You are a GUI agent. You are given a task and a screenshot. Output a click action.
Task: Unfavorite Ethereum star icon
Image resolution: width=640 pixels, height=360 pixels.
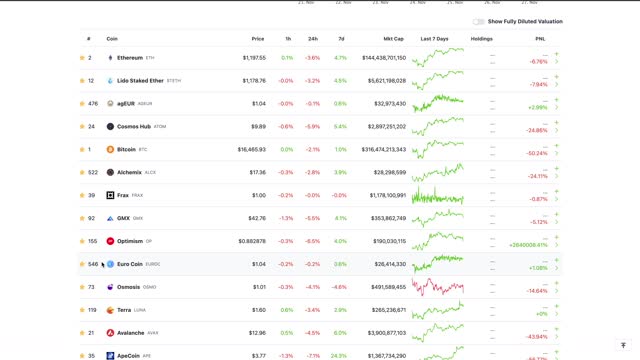(x=82, y=58)
